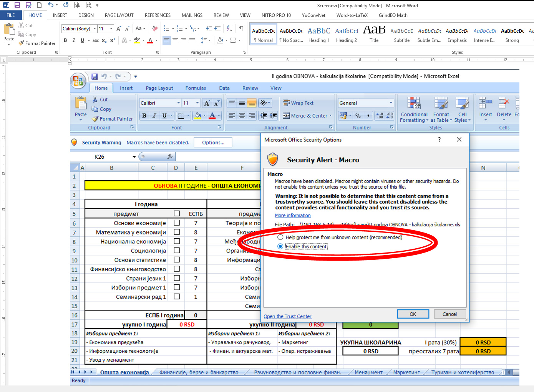Click Word's Redo icon in quick access toolbar
Screen dimensions: 534x392
coord(66,5)
